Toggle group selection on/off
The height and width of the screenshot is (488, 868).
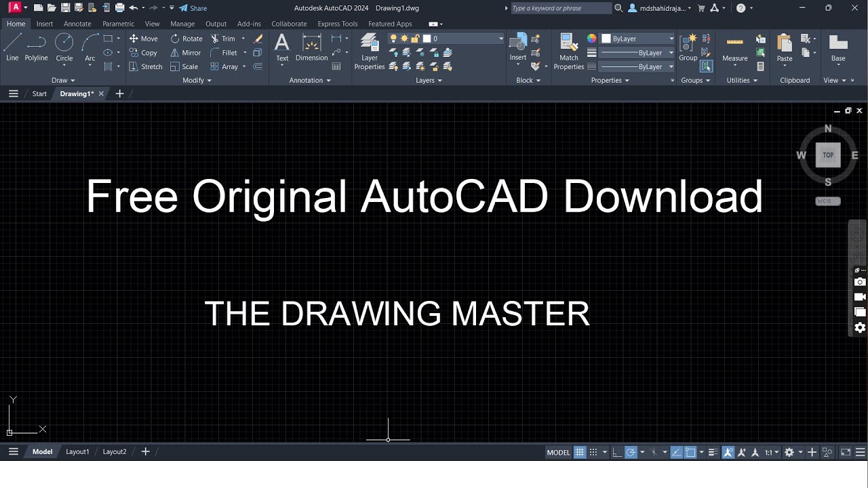(707, 66)
